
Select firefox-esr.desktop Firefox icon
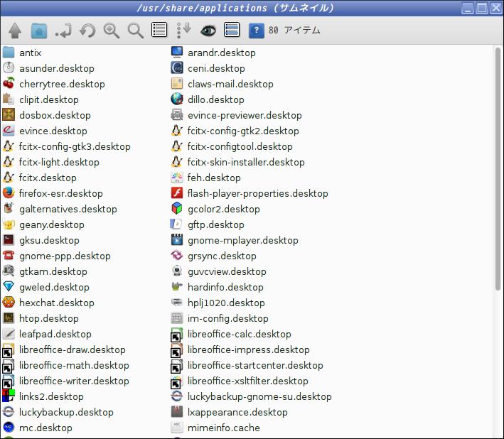point(9,193)
